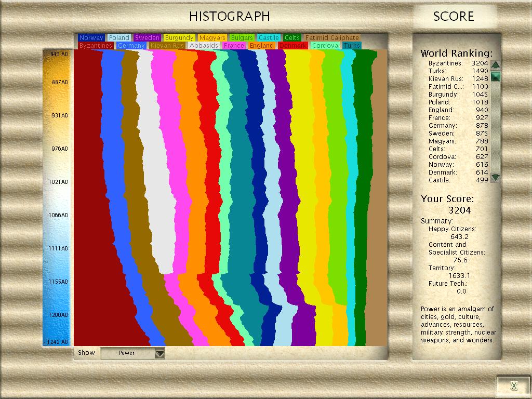This screenshot has width=532, height=399.
Task: Click Germany legend label
Action: tap(131, 46)
